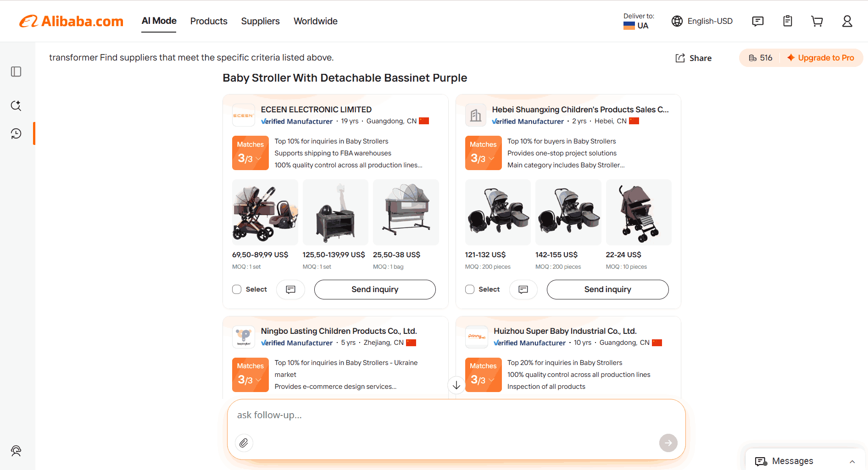Expand Ningbo Lasting Matches 3/3 details
This screenshot has height=470, width=868.
pos(250,375)
